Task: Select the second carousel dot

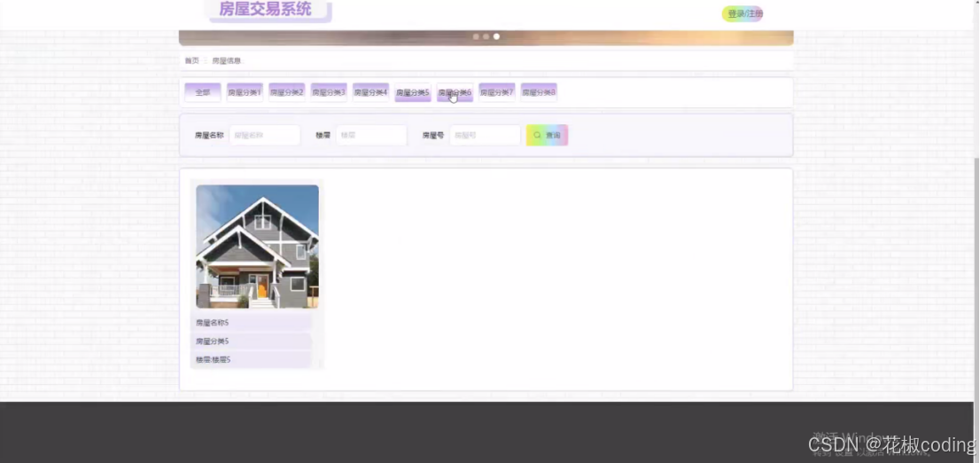Action: pos(486,37)
